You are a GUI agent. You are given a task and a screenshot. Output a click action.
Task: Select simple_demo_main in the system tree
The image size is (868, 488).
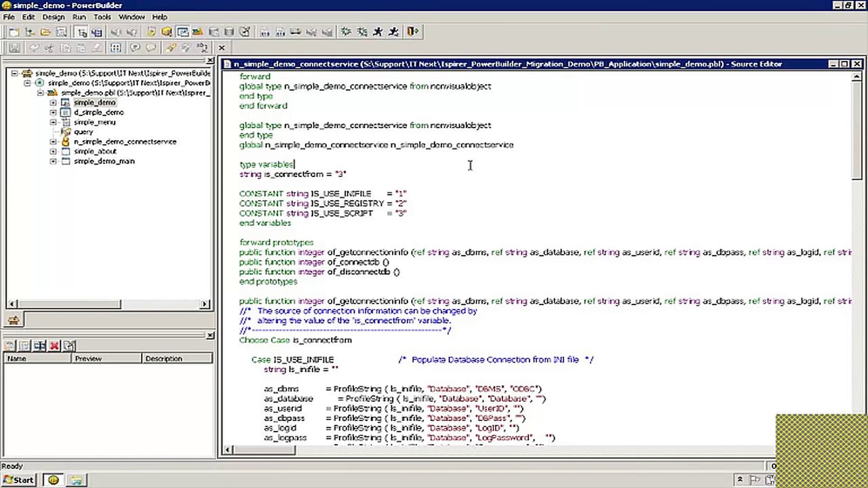(104, 161)
